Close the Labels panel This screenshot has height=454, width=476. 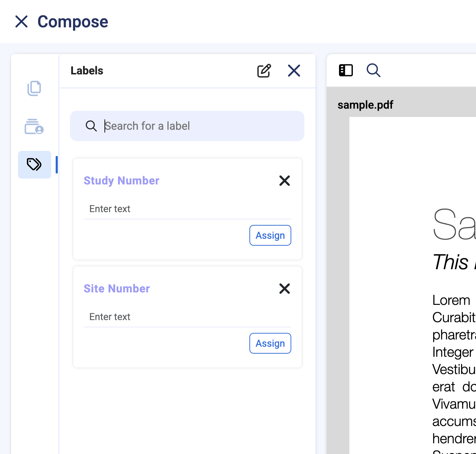(294, 71)
